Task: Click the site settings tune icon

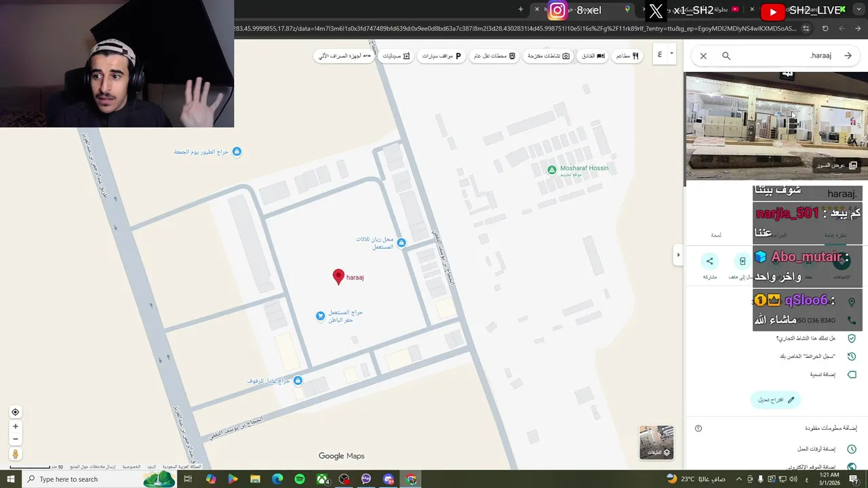Action: point(806,28)
